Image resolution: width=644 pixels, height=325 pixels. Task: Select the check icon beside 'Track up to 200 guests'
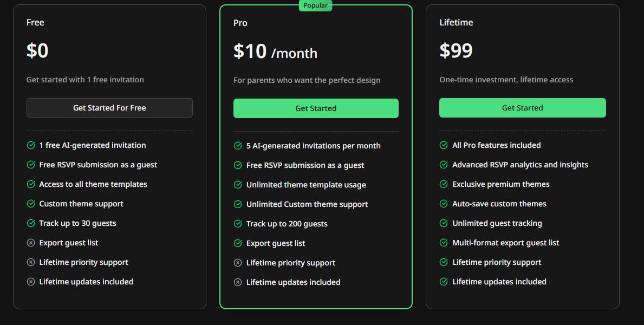tap(237, 224)
